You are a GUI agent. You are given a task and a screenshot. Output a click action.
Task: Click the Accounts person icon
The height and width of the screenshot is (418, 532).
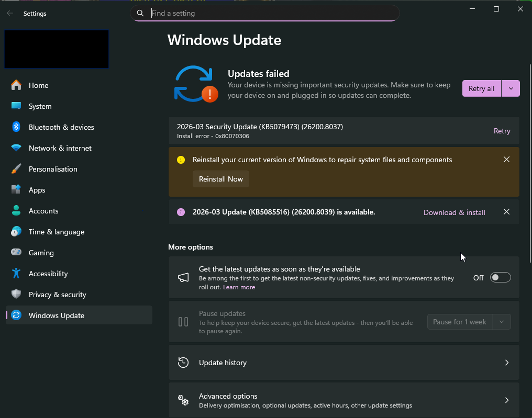pos(16,210)
